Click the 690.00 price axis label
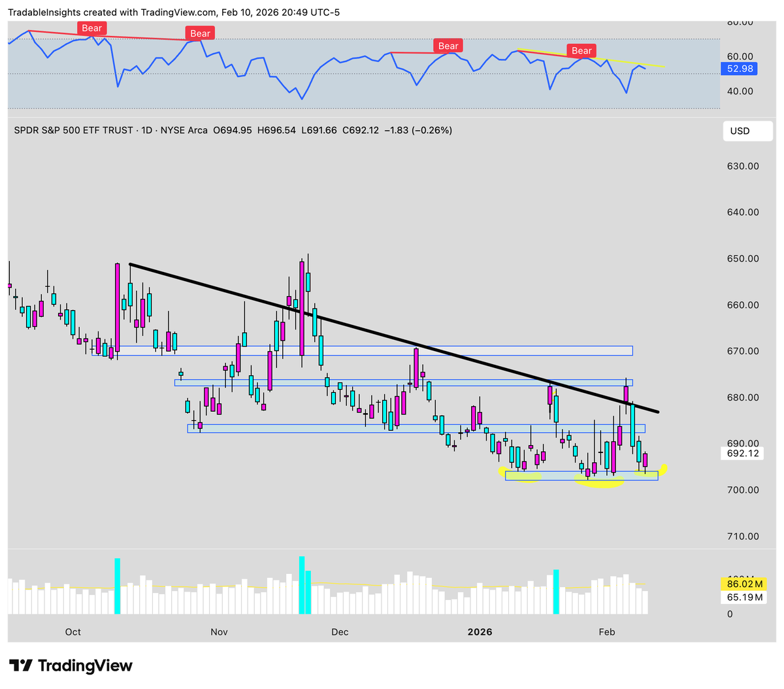The width and height of the screenshot is (784, 689). tap(743, 443)
